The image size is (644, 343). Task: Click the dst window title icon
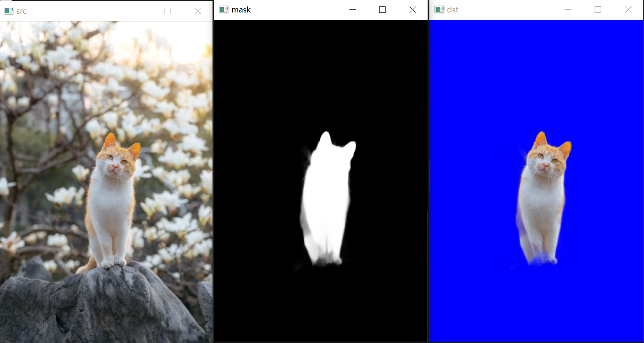(x=439, y=9)
